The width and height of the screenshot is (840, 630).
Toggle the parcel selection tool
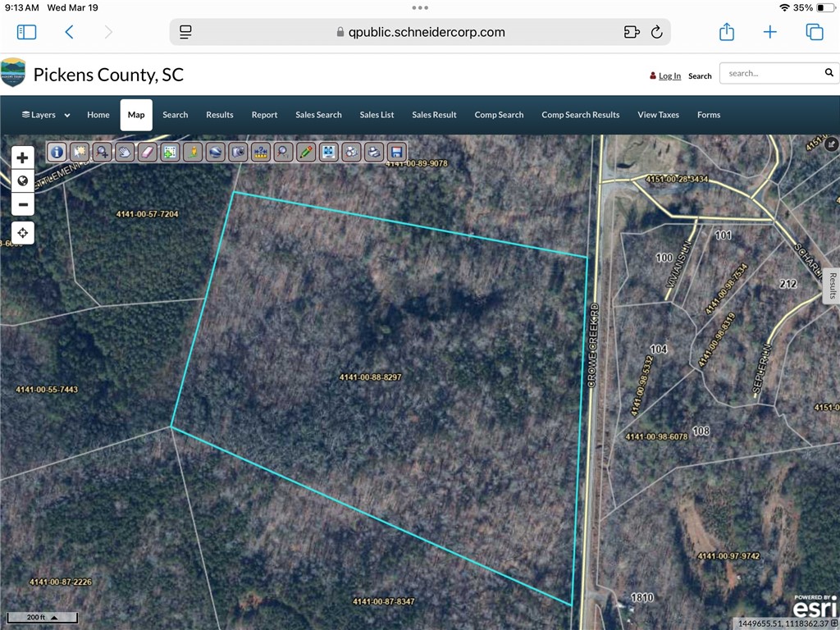[79, 152]
